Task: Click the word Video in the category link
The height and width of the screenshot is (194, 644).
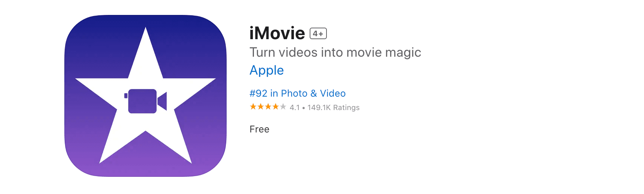Action: coord(332,93)
